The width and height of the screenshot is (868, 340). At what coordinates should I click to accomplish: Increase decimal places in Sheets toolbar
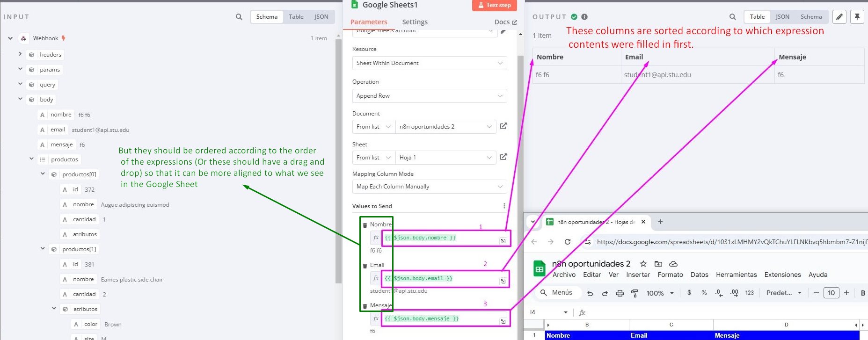734,293
